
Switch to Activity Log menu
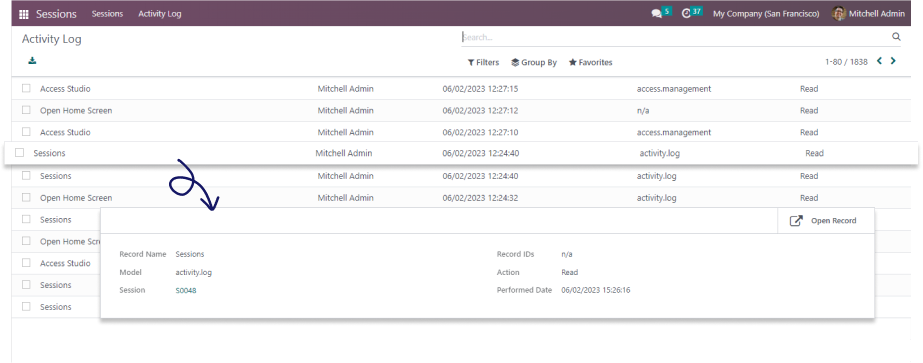[160, 14]
